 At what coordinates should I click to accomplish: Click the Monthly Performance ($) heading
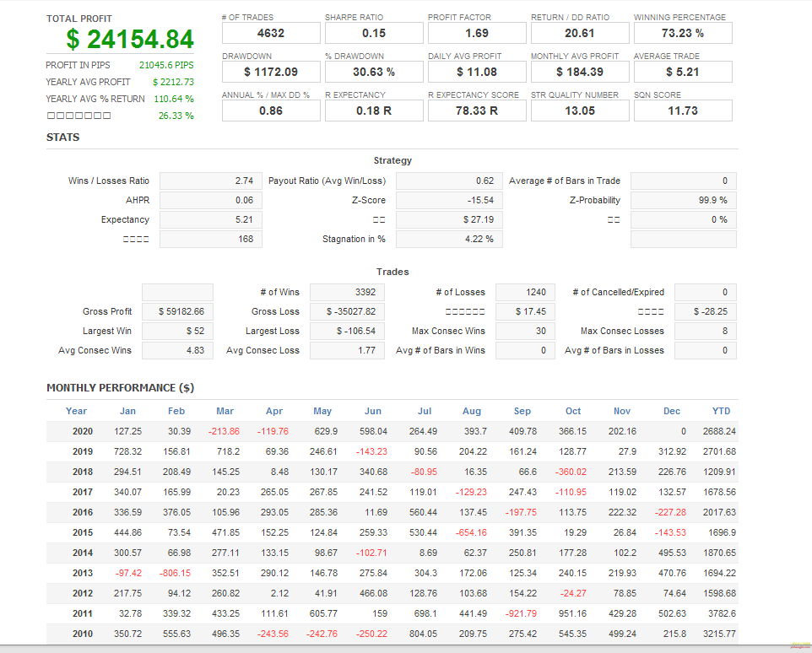pyautogui.click(x=120, y=388)
